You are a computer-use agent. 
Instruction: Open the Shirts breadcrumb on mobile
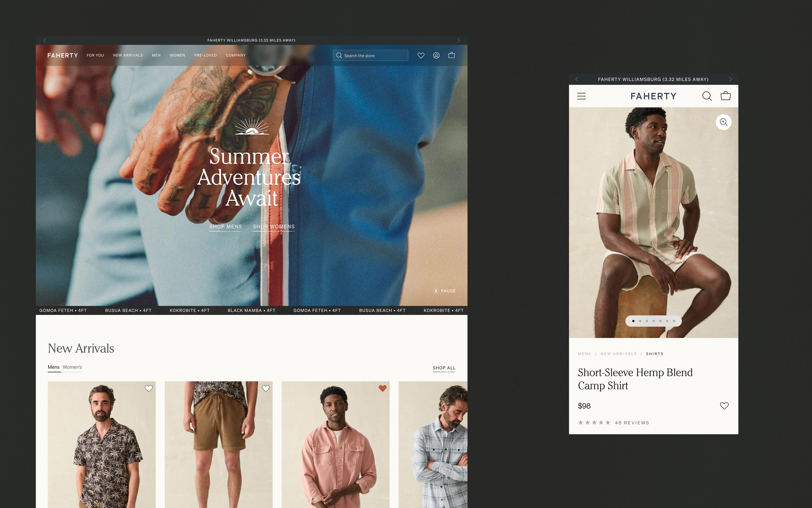pyautogui.click(x=655, y=354)
